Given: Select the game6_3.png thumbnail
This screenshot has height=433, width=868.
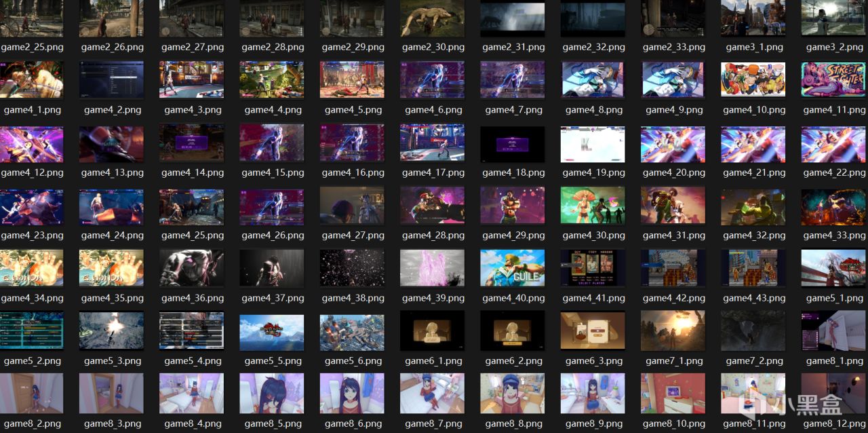Looking at the screenshot, I should click(x=593, y=331).
